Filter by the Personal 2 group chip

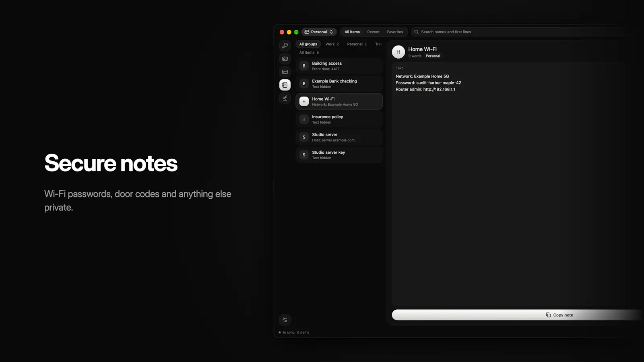tap(357, 44)
